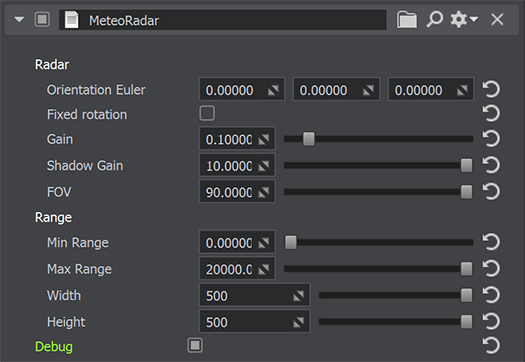
Task: Reset the FOV parameter
Action: [x=491, y=191]
